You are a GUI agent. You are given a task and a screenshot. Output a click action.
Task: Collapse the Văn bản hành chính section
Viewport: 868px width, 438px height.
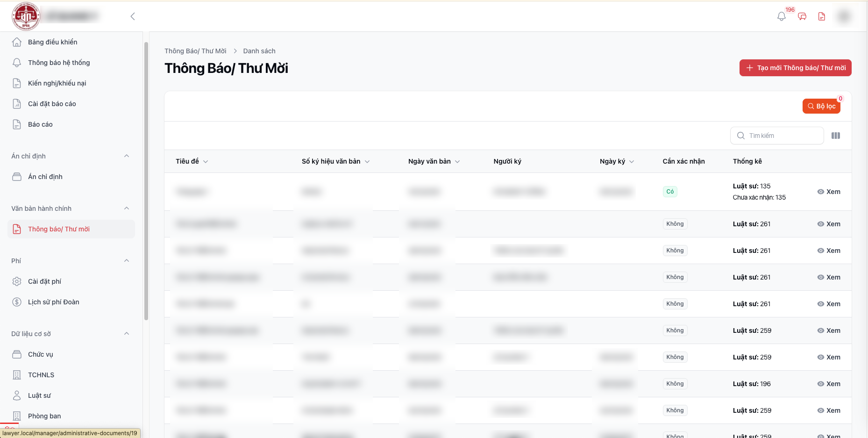[x=127, y=208]
